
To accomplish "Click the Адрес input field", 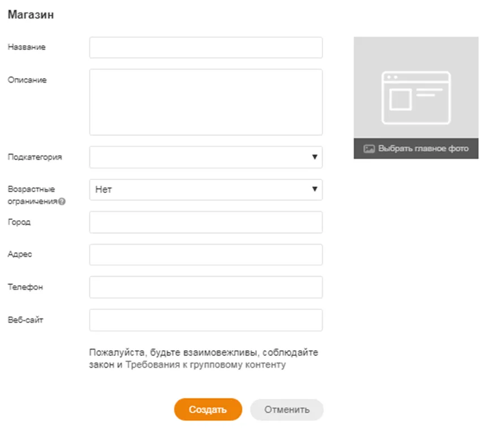I will 206,255.
